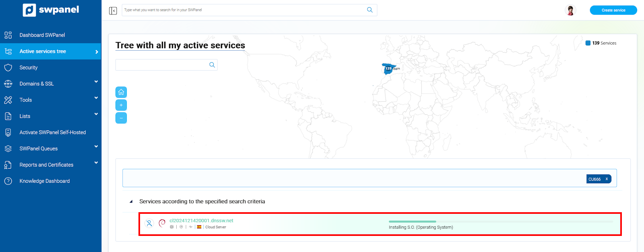The width and height of the screenshot is (644, 252).
Task: Open the user avatar profile
Action: tap(570, 10)
